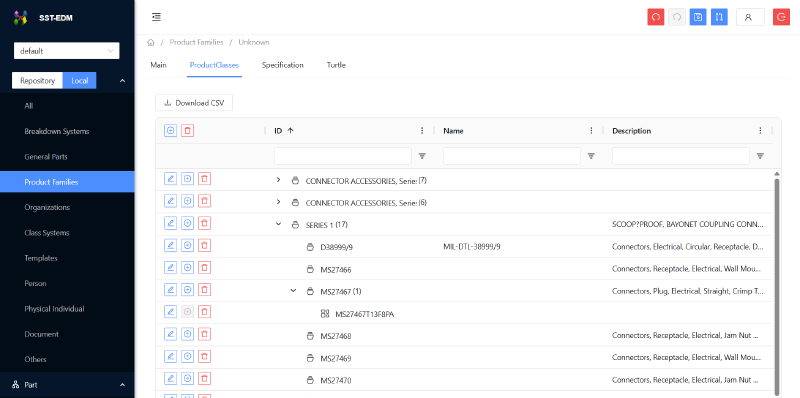800x398 pixels.
Task: Select the ProductClasses tab
Action: coord(214,65)
